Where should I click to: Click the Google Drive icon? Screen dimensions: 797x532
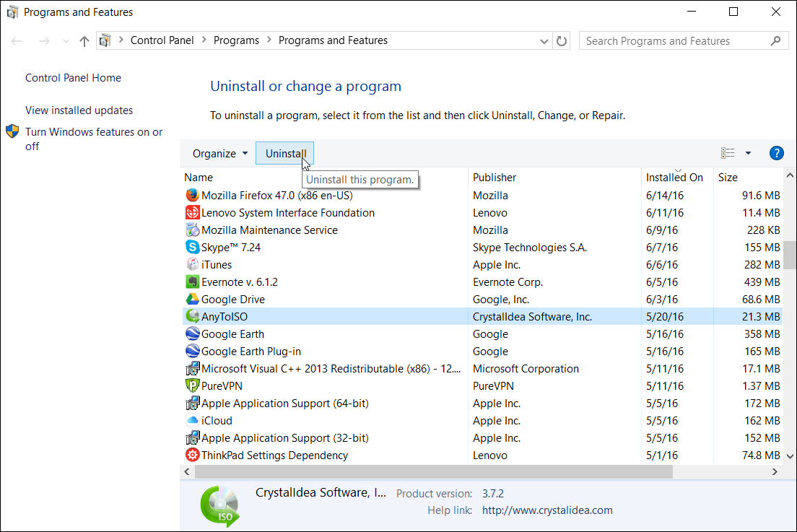(192, 299)
